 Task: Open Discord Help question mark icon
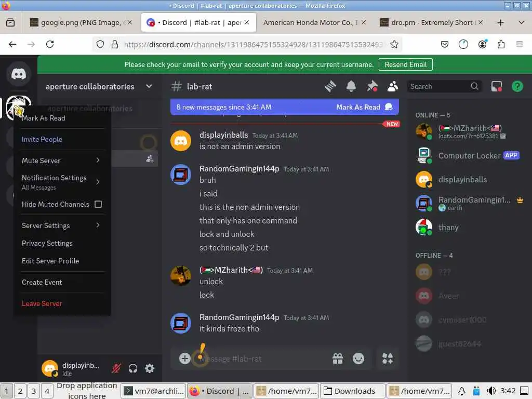[517, 87]
